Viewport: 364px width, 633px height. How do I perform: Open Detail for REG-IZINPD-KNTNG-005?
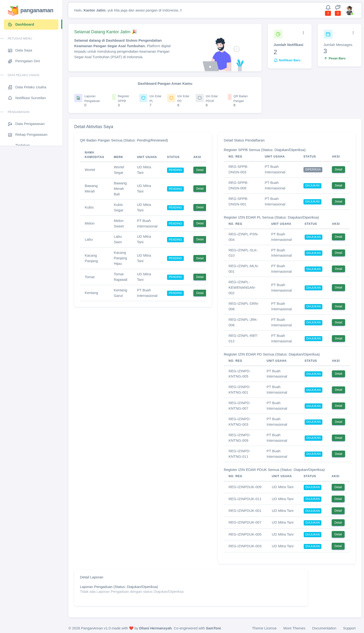click(338, 374)
